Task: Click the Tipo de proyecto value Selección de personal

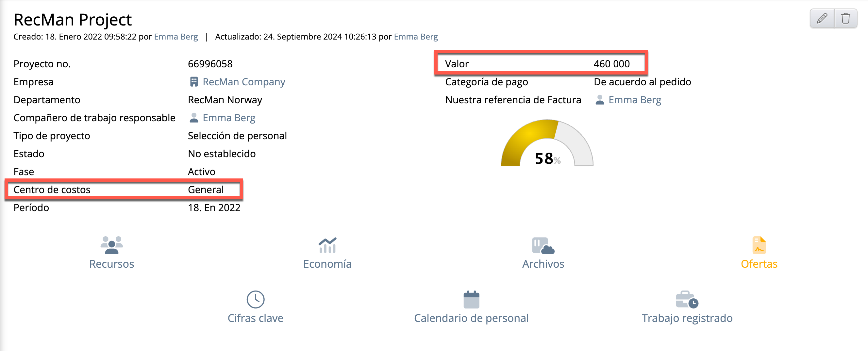Action: point(238,136)
